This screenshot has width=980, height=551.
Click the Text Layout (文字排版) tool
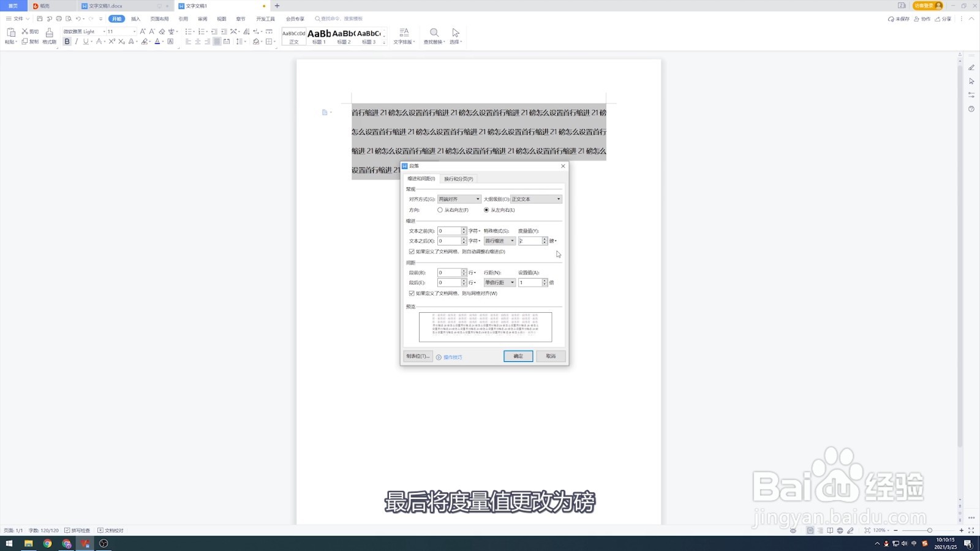pyautogui.click(x=404, y=36)
